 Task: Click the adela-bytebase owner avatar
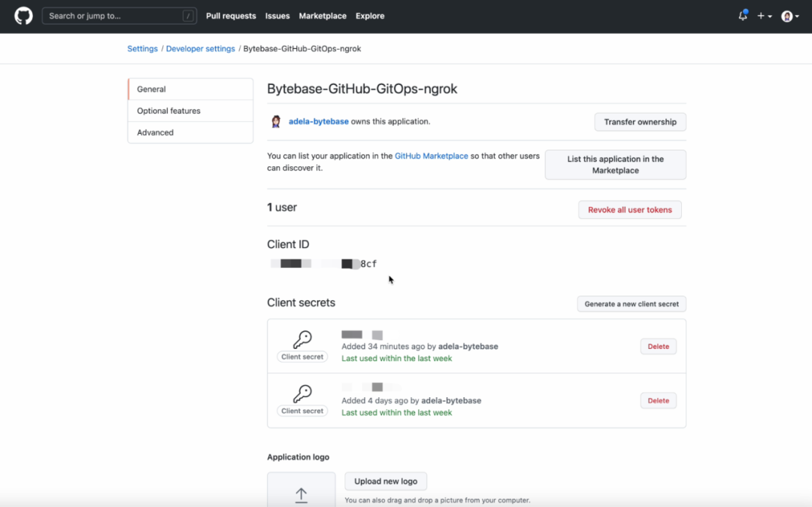(x=276, y=121)
